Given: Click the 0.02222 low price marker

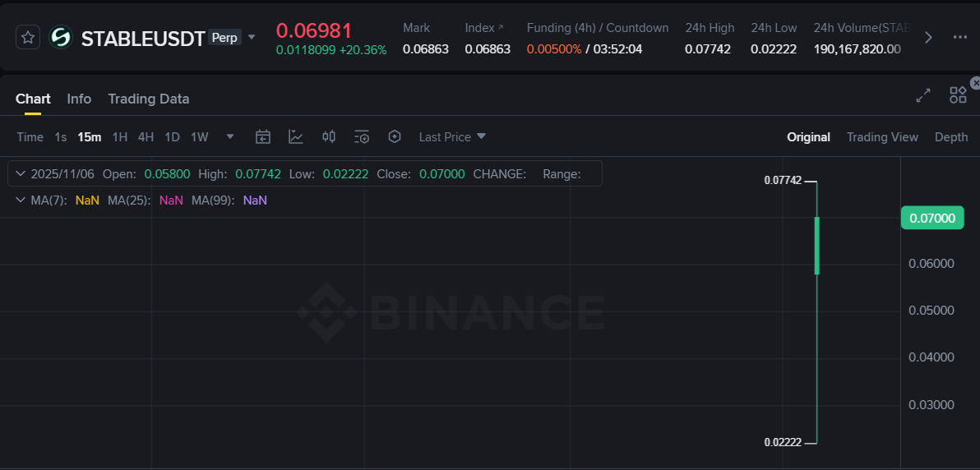Looking at the screenshot, I should click(x=784, y=443).
